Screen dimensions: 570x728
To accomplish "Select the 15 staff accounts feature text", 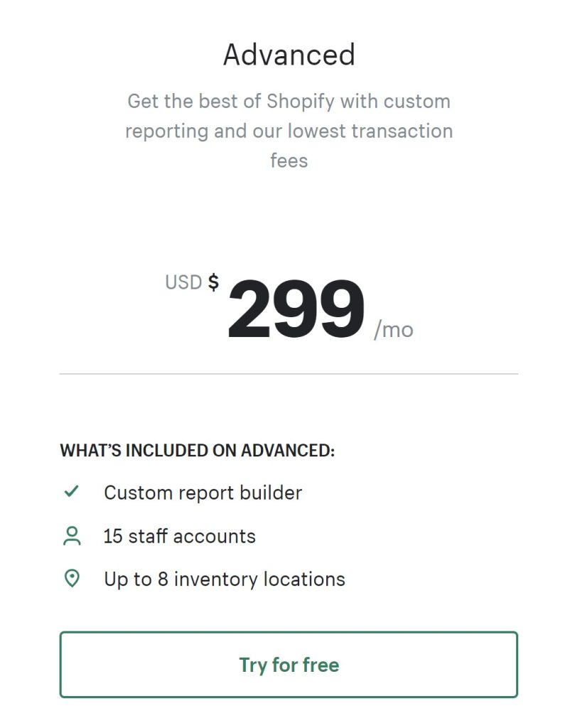I will (179, 536).
